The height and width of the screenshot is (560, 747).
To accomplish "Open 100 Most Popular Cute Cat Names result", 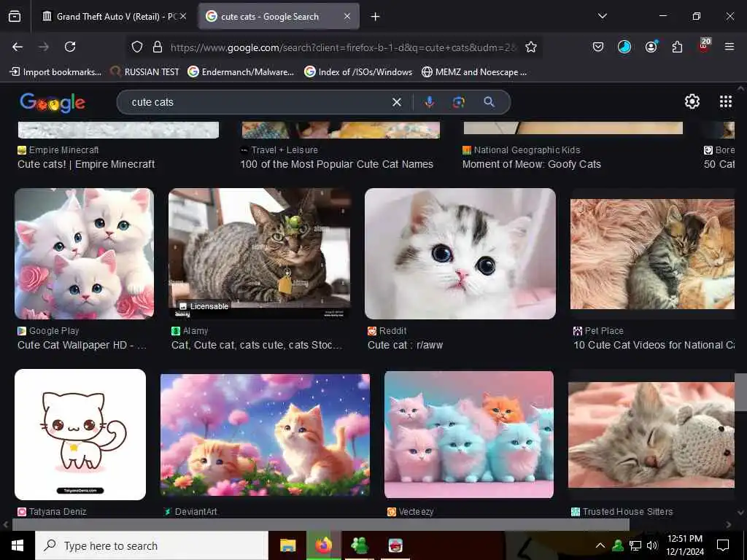I will [x=336, y=164].
